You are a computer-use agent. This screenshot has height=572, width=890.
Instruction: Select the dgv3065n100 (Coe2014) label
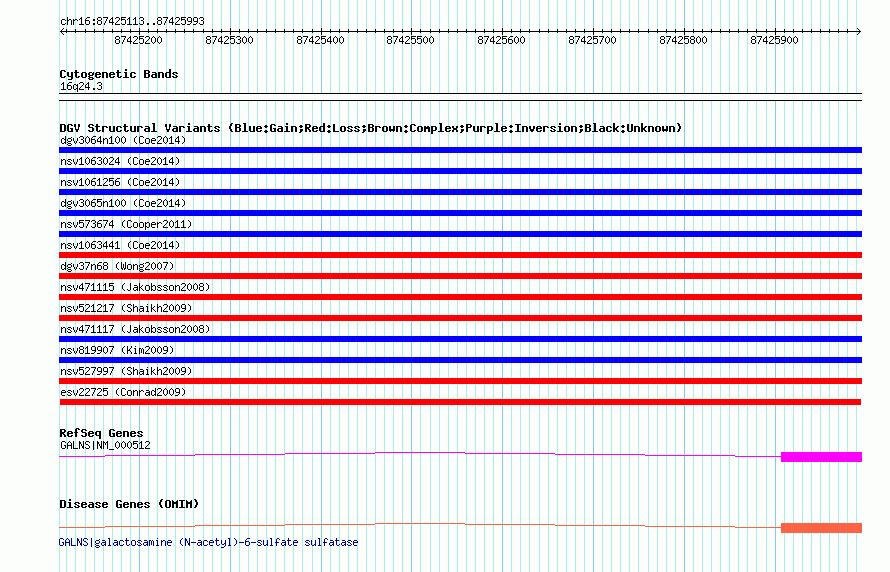click(x=123, y=203)
